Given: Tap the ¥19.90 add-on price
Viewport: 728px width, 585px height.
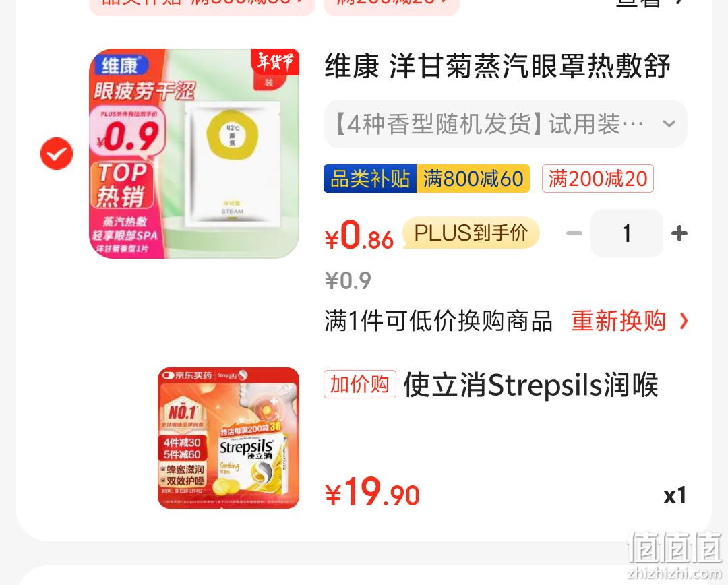Looking at the screenshot, I should click(372, 493).
